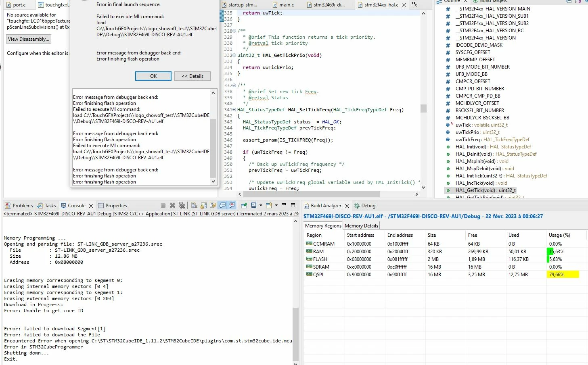Click OK in the error dialog

[153, 76]
